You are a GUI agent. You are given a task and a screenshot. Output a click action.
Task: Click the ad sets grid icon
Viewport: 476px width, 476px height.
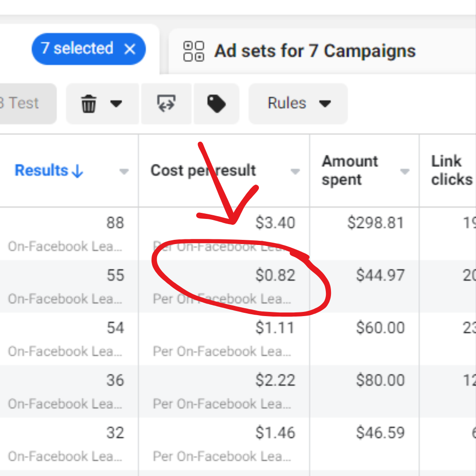pyautogui.click(x=193, y=51)
